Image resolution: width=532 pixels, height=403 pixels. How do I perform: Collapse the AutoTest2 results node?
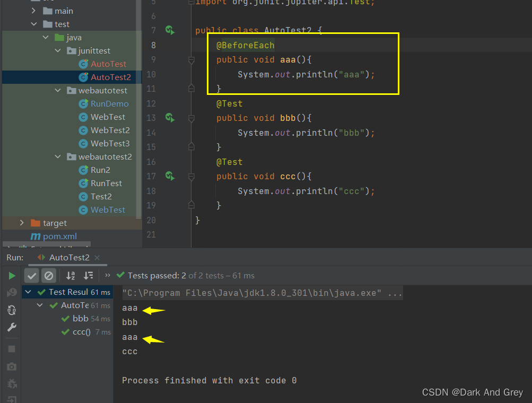click(40, 305)
